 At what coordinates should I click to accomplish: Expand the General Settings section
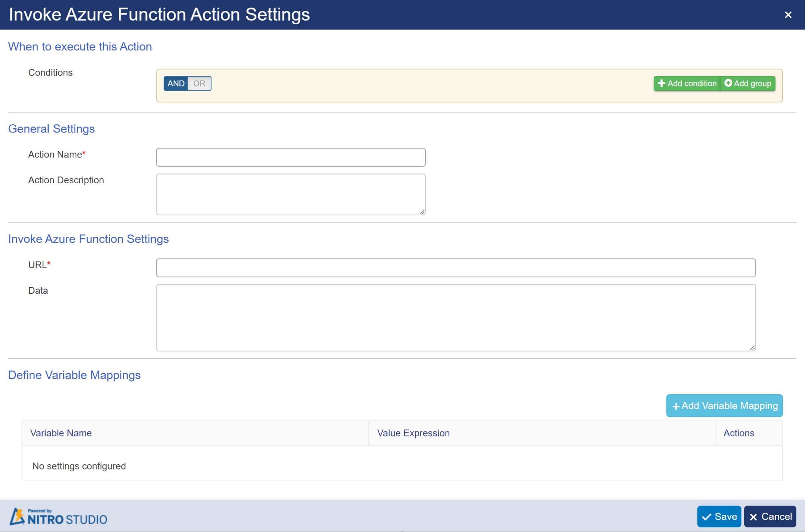click(52, 128)
